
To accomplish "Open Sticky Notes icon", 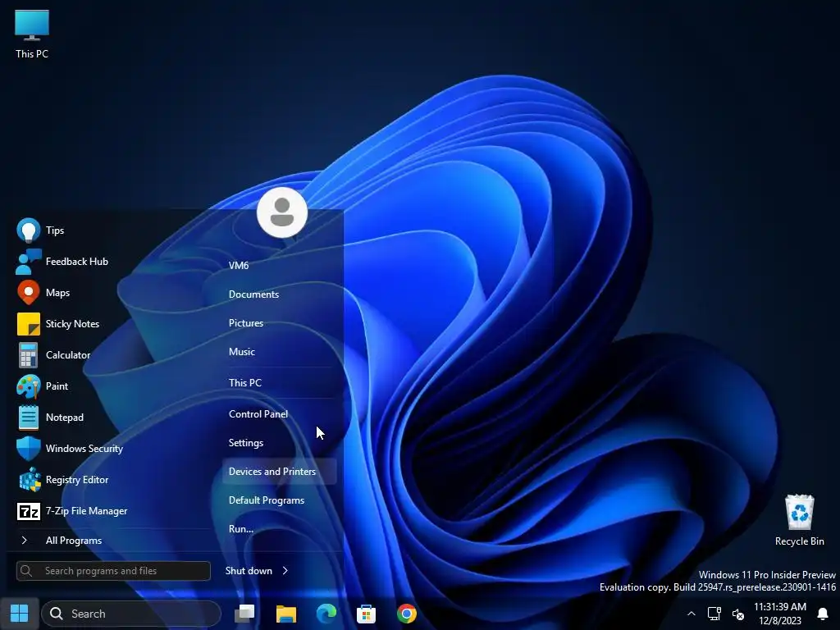I will [29, 323].
